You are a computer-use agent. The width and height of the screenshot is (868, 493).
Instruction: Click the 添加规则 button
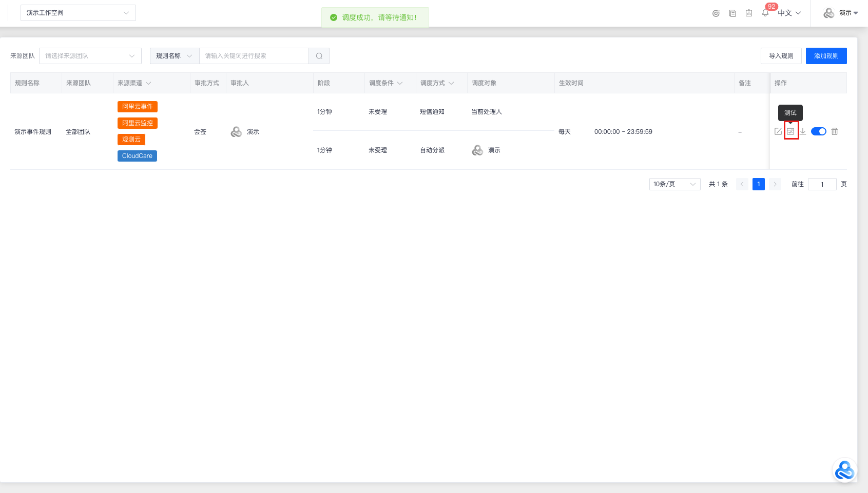point(826,56)
